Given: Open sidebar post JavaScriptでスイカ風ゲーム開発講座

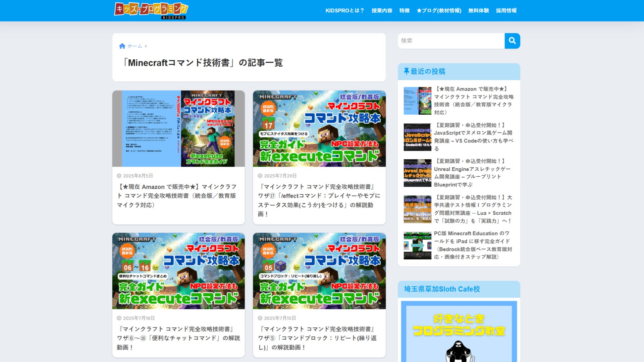Looking at the screenshot, I should coord(474,137).
